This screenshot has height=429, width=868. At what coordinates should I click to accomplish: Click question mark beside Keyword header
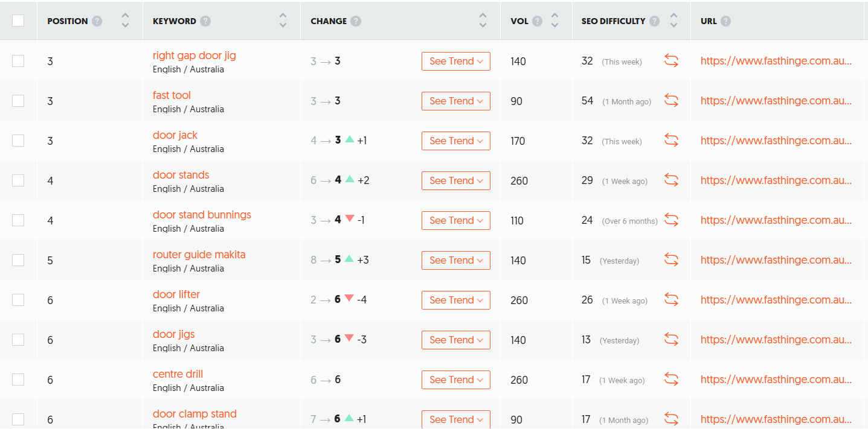pos(205,21)
